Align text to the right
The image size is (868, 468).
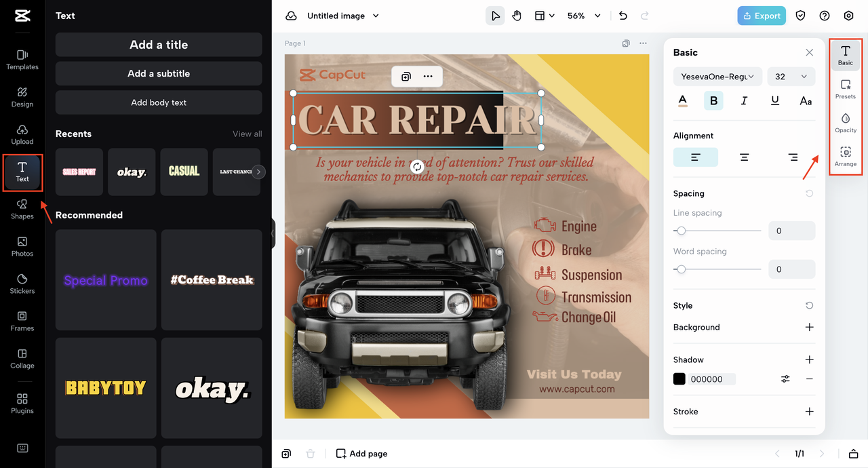[793, 157]
